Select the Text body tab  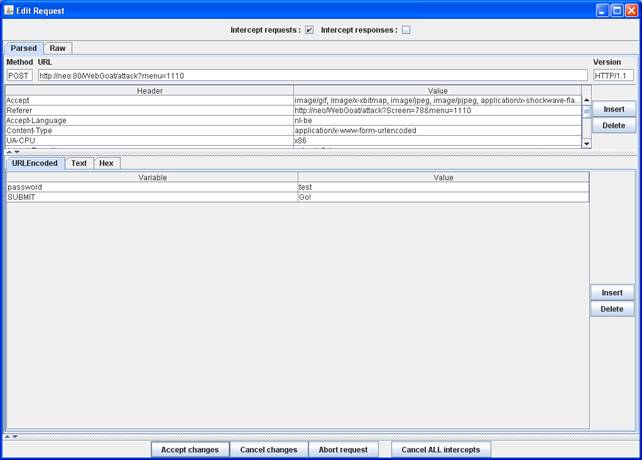pyautogui.click(x=78, y=163)
